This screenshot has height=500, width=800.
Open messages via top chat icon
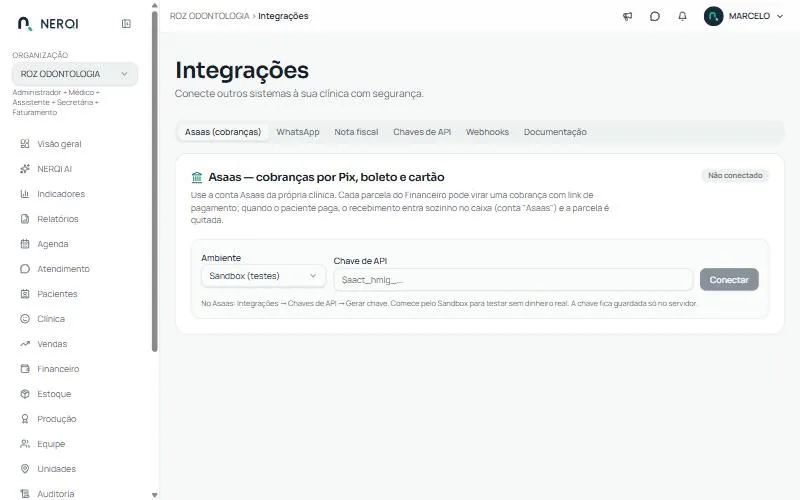pos(655,16)
